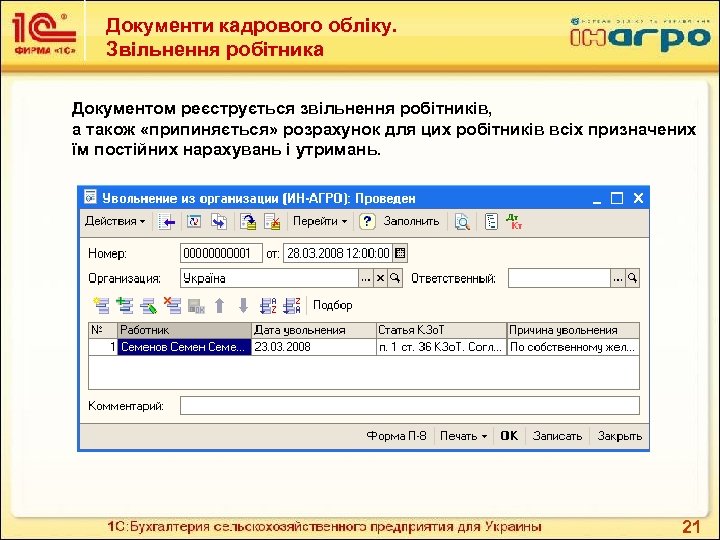Click the Дата увольнения column header
The height and width of the screenshot is (540, 720).
[x=314, y=330]
